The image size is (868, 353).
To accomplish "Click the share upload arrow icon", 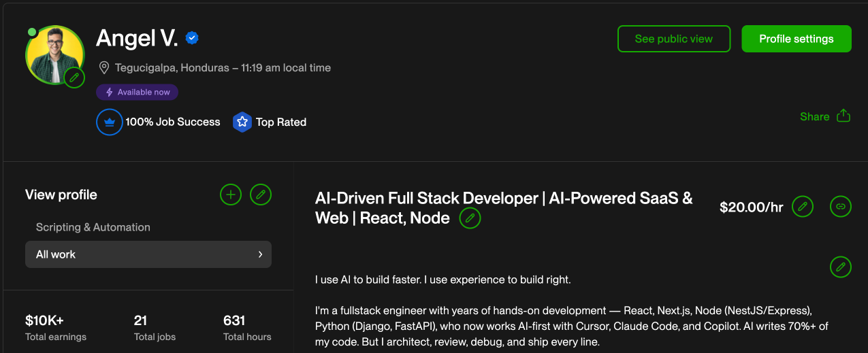I will tap(843, 116).
